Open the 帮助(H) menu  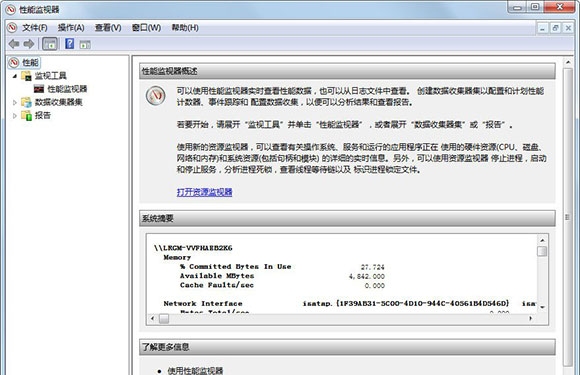point(185,28)
